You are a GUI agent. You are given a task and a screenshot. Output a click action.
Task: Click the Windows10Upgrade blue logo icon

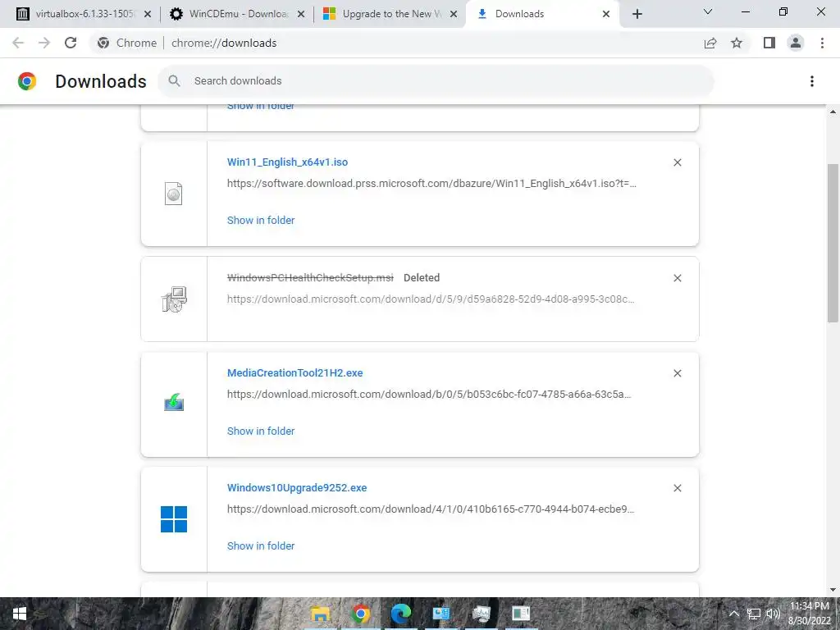pyautogui.click(x=174, y=519)
